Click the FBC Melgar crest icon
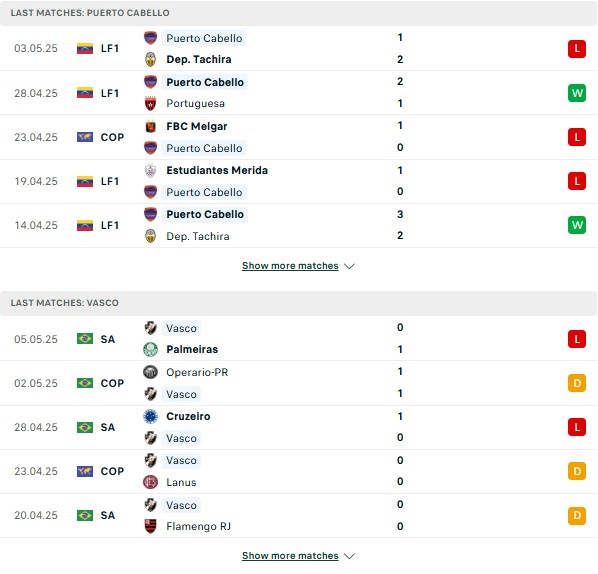The image size is (598, 574). 150,126
